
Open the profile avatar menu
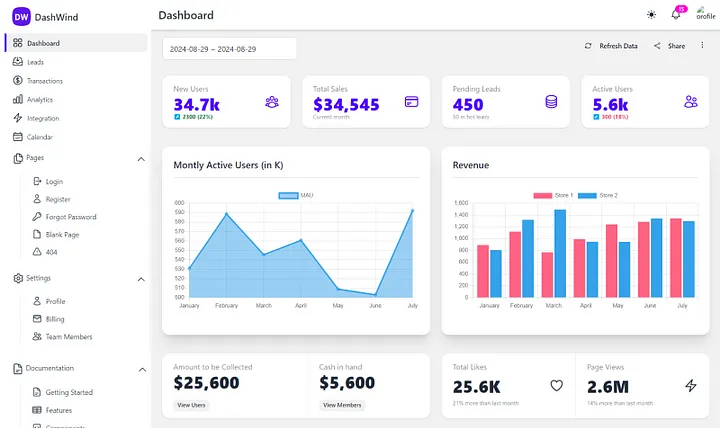705,13
